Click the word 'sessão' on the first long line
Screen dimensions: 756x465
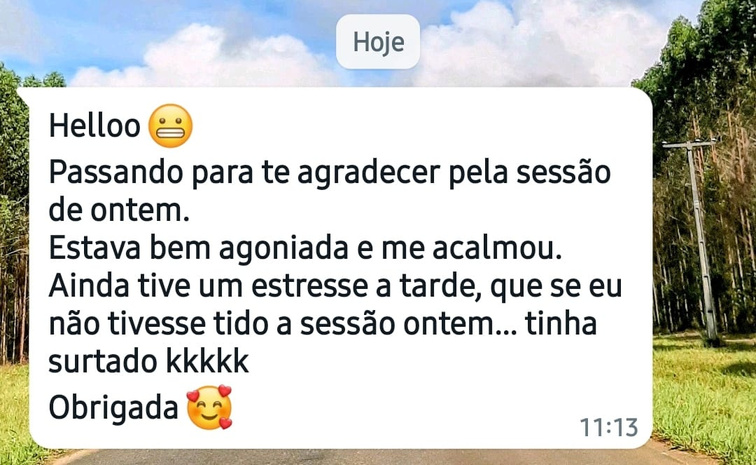pos(564,173)
